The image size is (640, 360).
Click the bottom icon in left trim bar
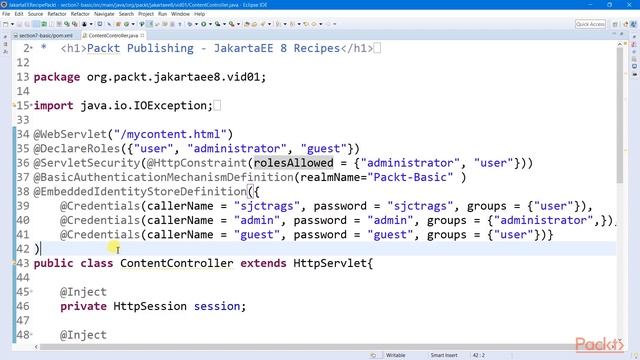point(5,51)
